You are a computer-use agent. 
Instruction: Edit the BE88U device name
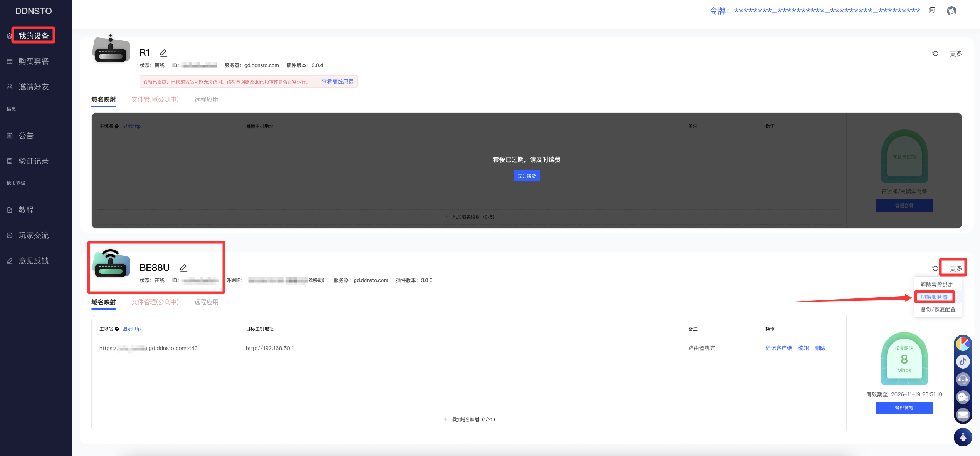tap(183, 268)
